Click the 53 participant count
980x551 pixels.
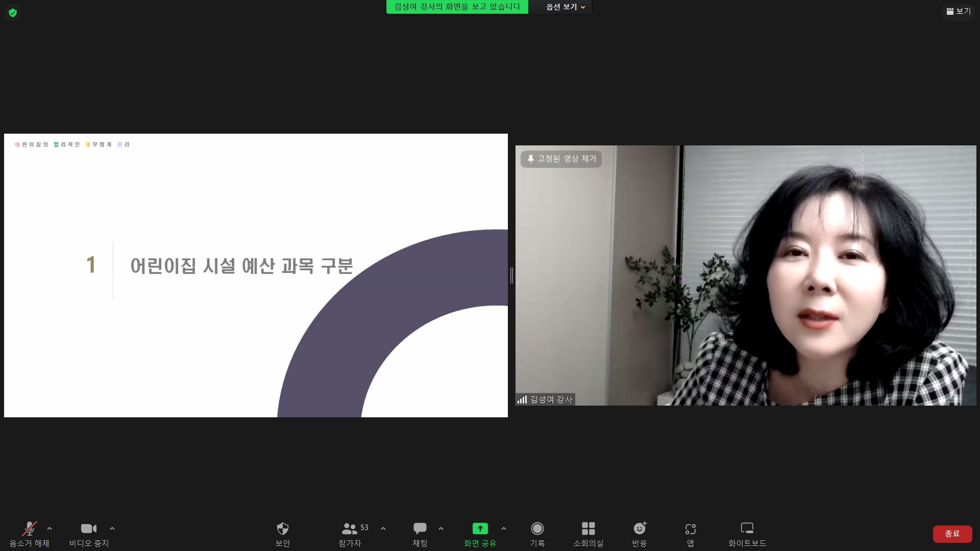[364, 528]
